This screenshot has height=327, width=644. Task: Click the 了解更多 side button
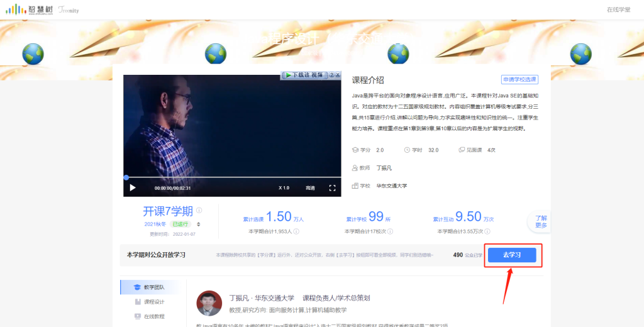click(x=540, y=221)
